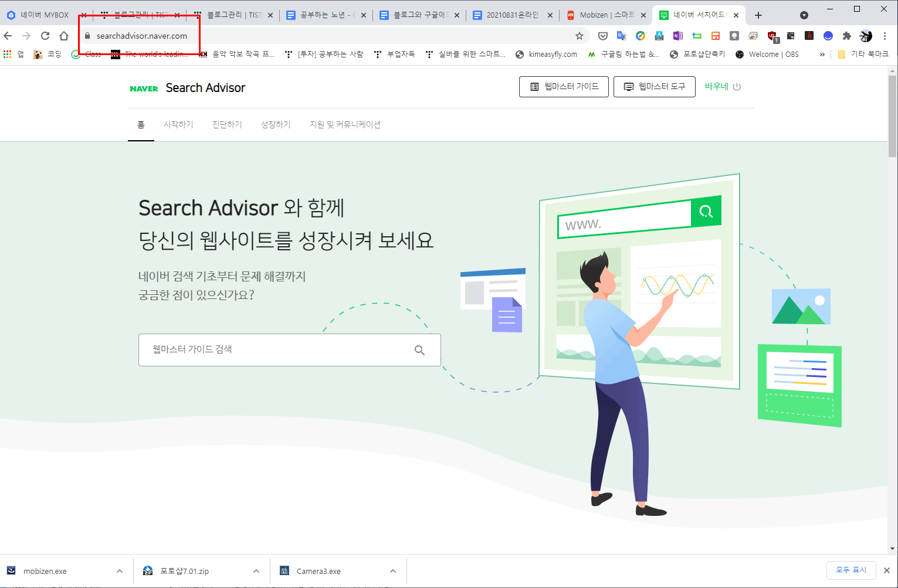The height and width of the screenshot is (588, 898).
Task: Open the Chrome profile avatar
Action: point(866,36)
